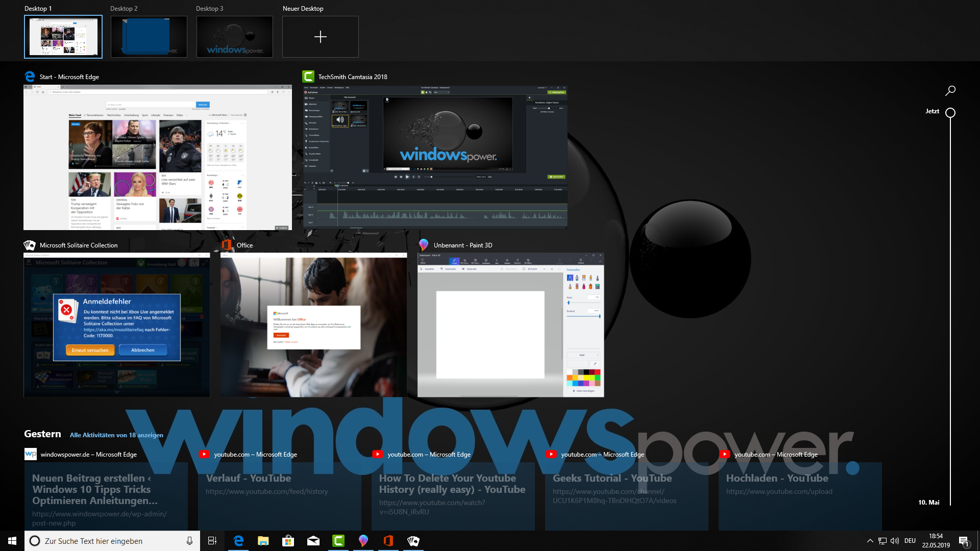Open the aka.ms/mssolitairefaq link
This screenshot has height=551, width=980.
pyautogui.click(x=113, y=330)
